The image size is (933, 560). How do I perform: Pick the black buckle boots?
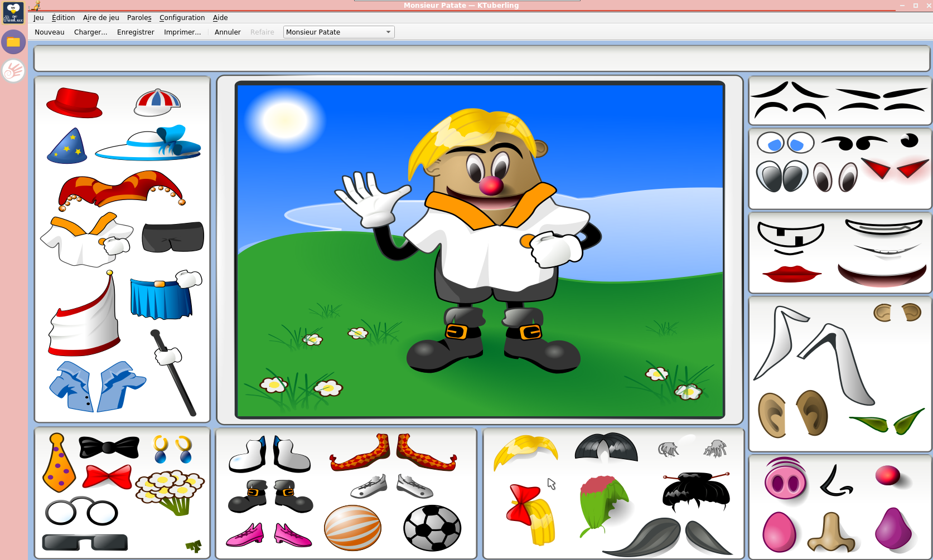270,495
